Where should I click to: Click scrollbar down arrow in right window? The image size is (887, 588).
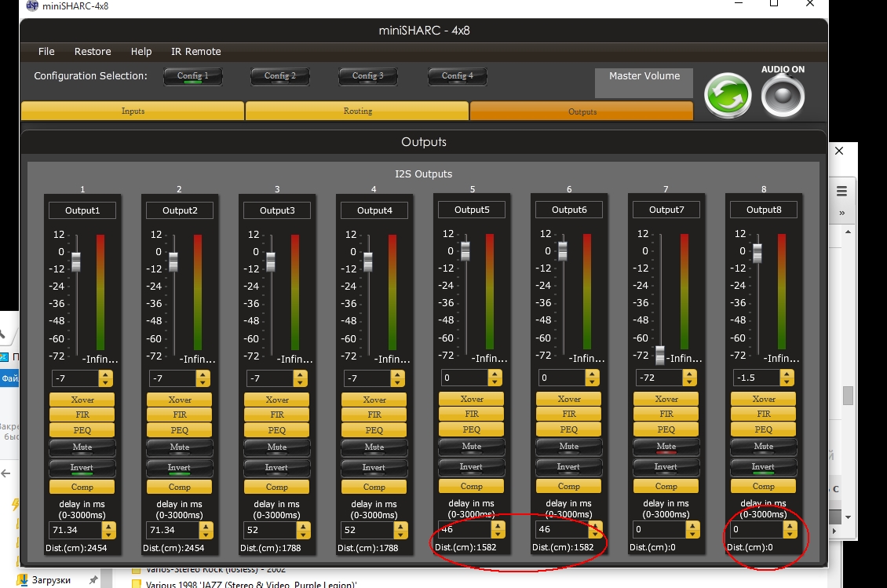click(x=848, y=517)
